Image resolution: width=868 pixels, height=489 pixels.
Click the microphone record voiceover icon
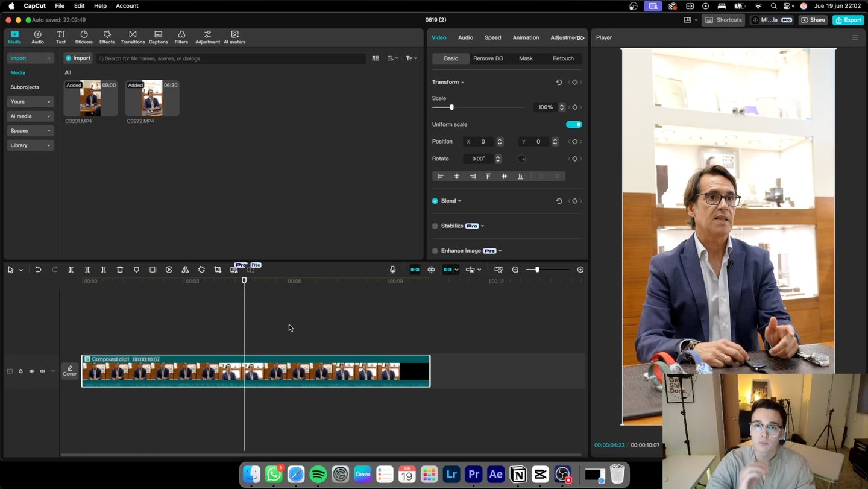point(392,270)
